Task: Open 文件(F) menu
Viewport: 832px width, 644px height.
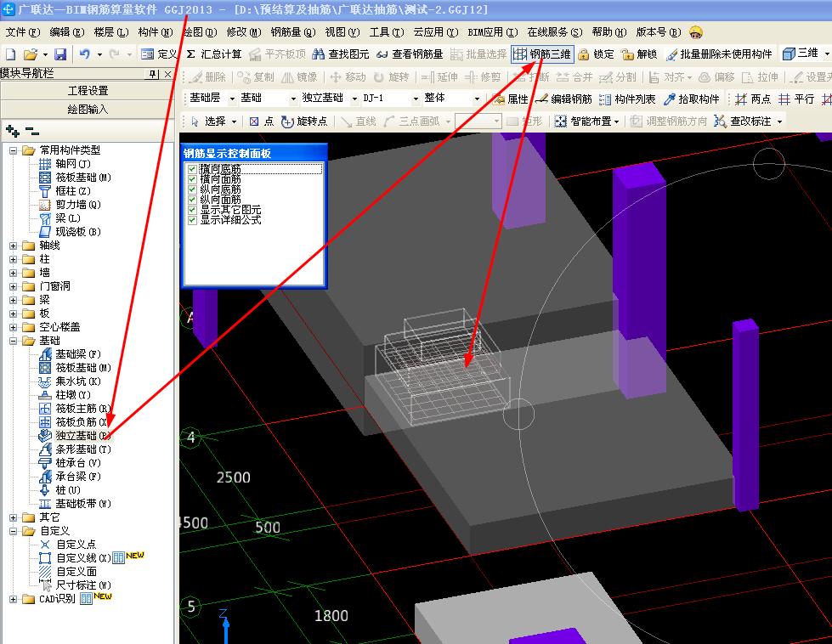Action: pyautogui.click(x=23, y=32)
